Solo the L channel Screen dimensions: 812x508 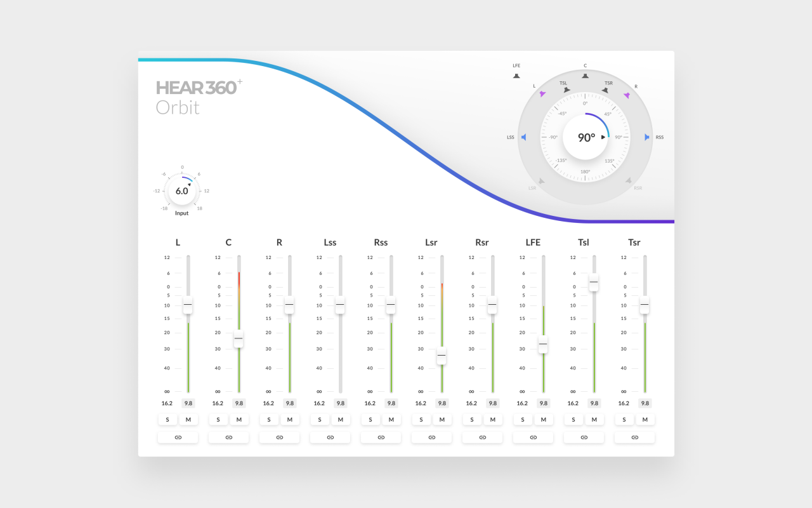click(x=167, y=420)
